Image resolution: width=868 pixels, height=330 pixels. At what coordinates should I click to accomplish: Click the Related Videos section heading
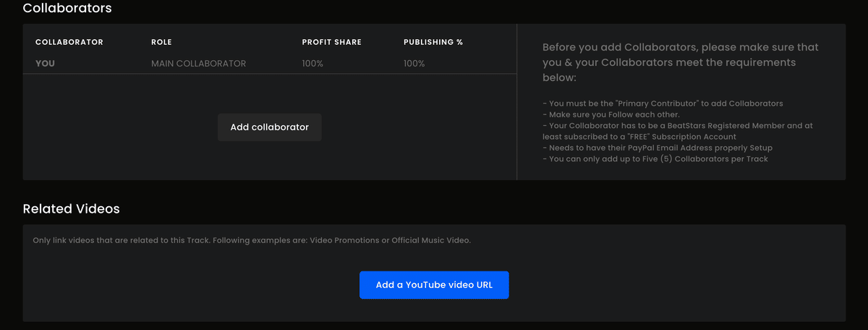point(71,209)
